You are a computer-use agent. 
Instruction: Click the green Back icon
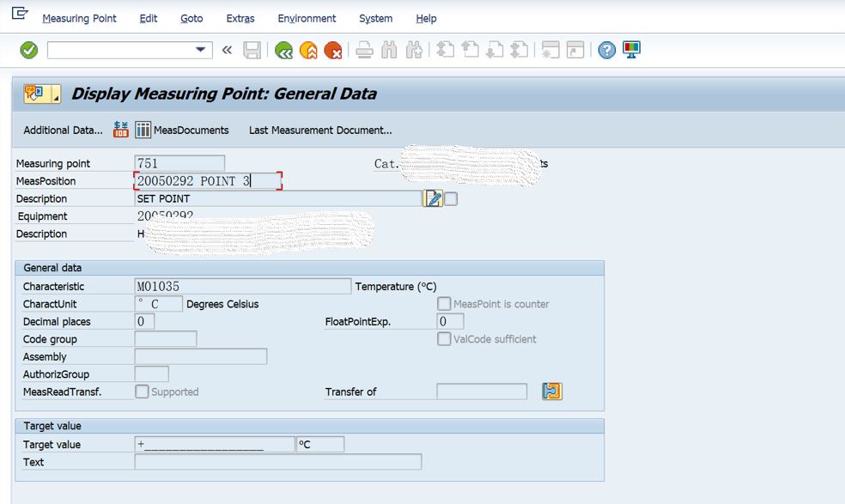tap(283, 50)
